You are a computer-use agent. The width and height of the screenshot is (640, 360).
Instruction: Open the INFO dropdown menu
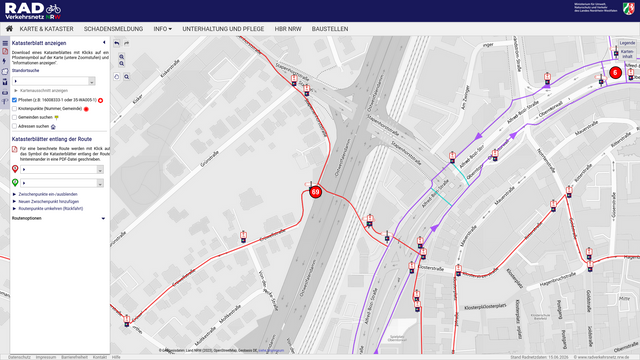tap(162, 29)
